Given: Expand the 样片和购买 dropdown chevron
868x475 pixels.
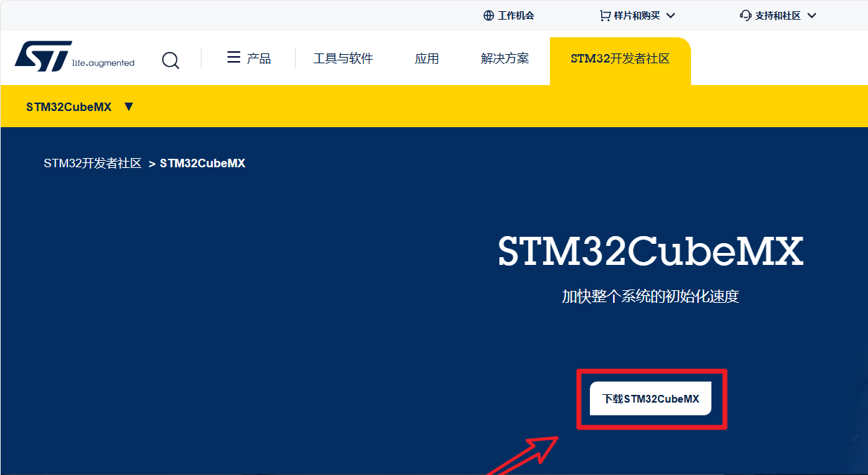Looking at the screenshot, I should click(670, 15).
